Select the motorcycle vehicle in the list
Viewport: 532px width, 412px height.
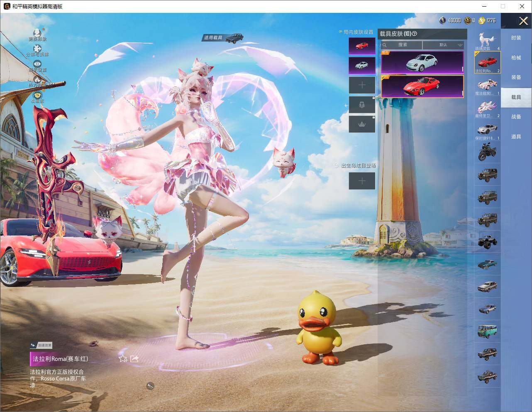[x=487, y=152]
